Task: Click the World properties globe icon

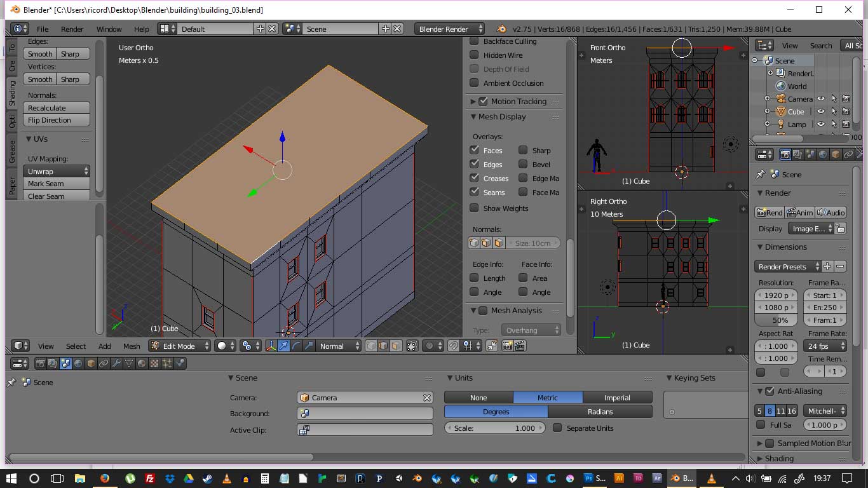Action: [78, 363]
